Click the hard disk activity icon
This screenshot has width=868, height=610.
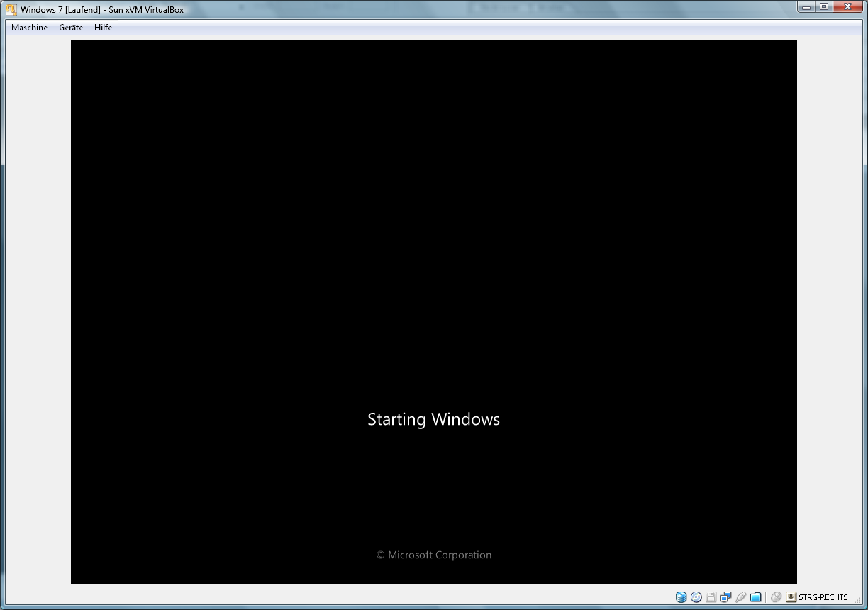click(681, 597)
